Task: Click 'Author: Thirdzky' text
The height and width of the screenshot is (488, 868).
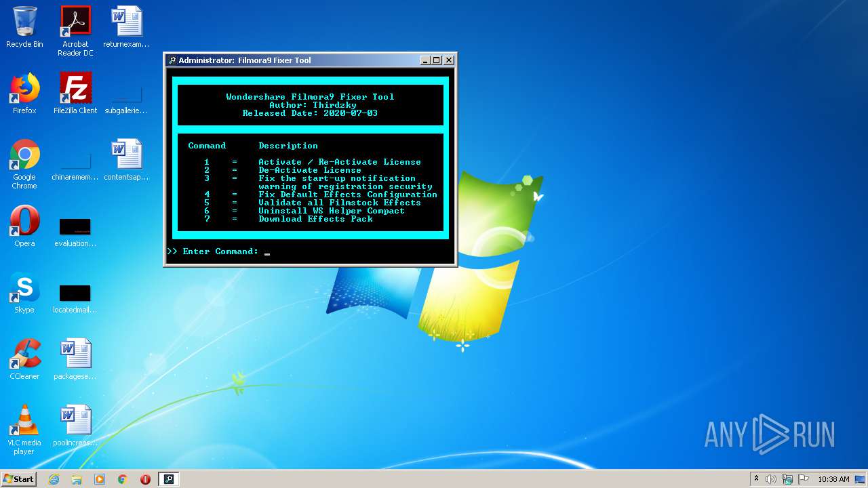Action: click(x=313, y=105)
